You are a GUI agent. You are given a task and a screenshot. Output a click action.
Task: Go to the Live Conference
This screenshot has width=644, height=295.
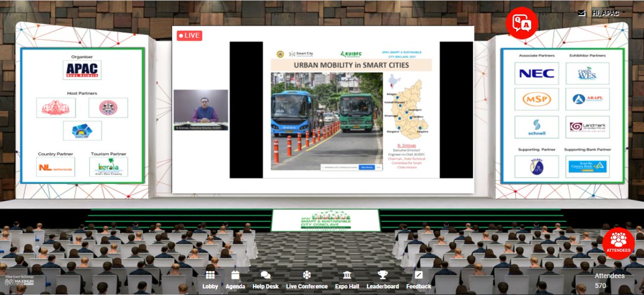pos(306,280)
